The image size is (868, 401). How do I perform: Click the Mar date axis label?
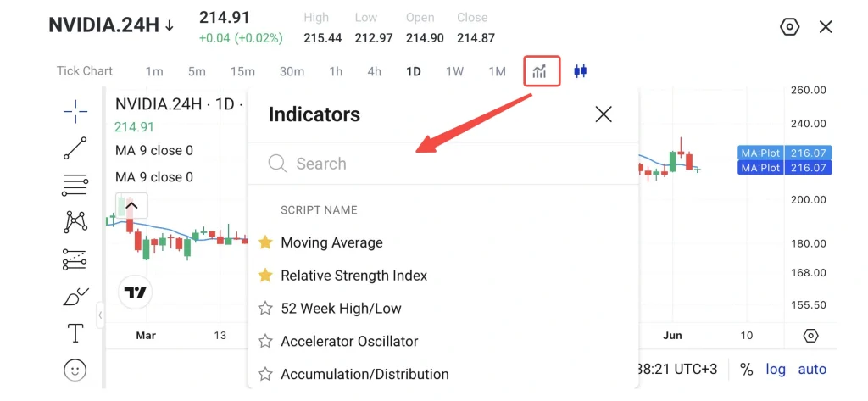146,336
